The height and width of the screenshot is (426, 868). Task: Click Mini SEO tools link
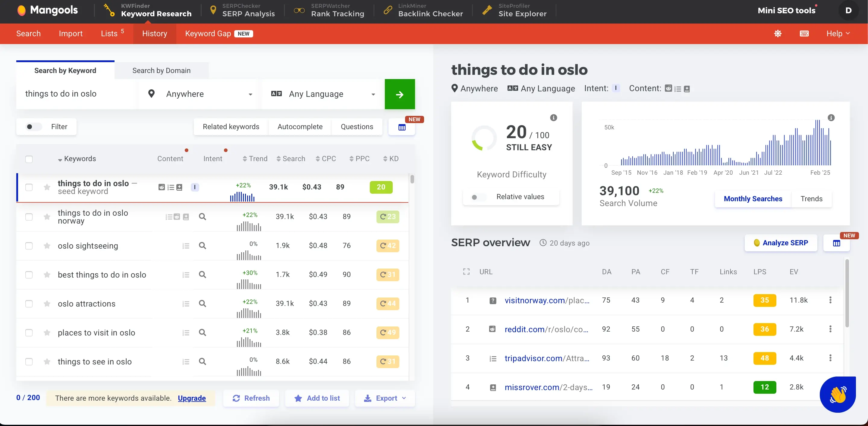[x=786, y=10]
